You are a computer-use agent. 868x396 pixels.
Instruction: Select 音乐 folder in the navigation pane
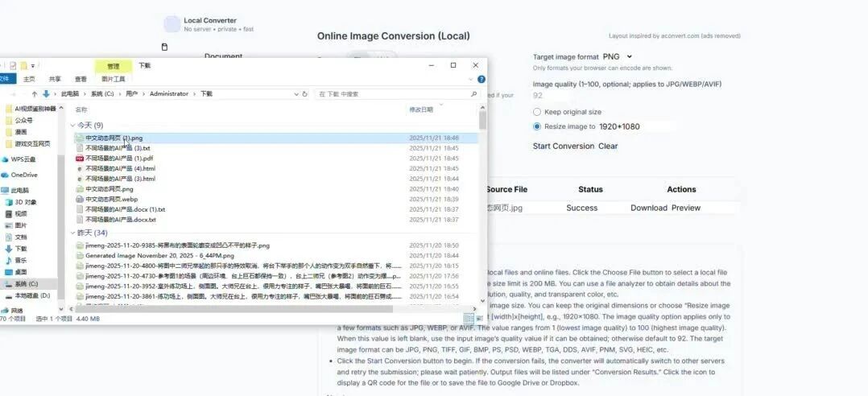pyautogui.click(x=16, y=261)
